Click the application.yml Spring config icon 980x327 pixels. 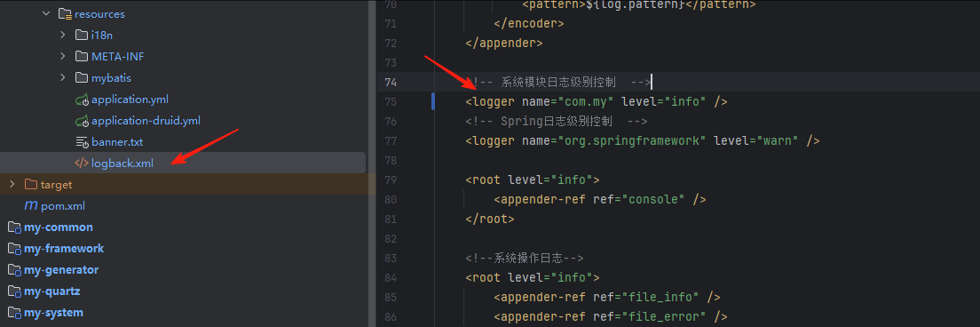point(82,100)
